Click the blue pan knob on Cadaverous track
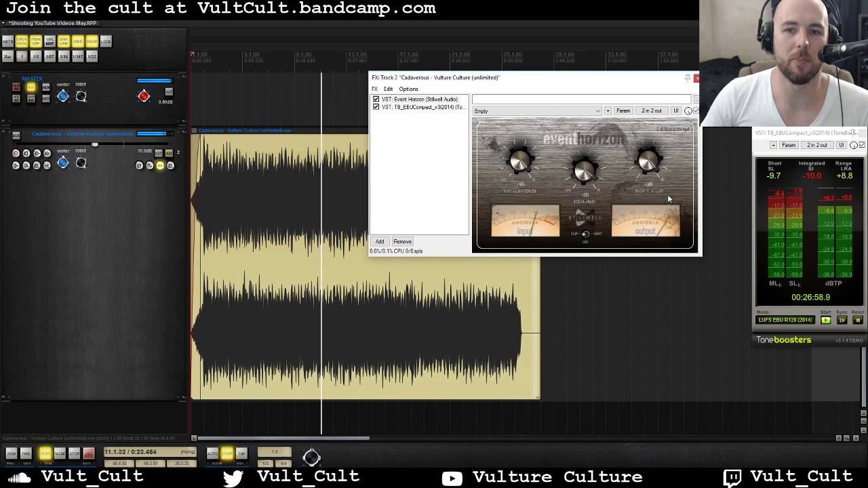This screenshot has height=488, width=868. pos(63,163)
